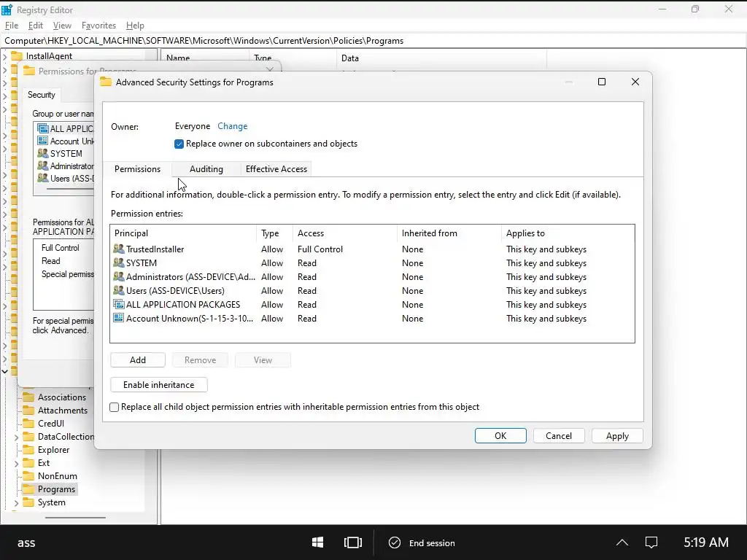Image resolution: width=747 pixels, height=560 pixels.
Task: Expand the System tree node
Action: coord(17,502)
